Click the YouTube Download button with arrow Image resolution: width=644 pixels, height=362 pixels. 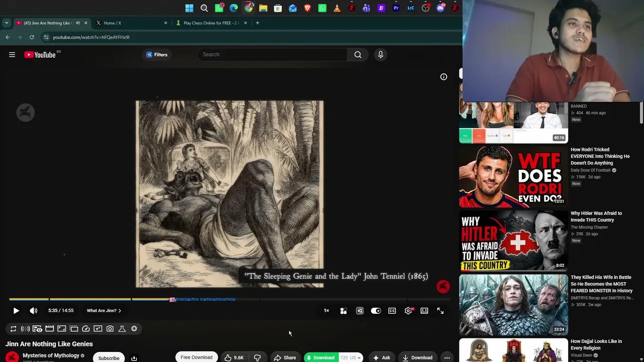(418, 357)
